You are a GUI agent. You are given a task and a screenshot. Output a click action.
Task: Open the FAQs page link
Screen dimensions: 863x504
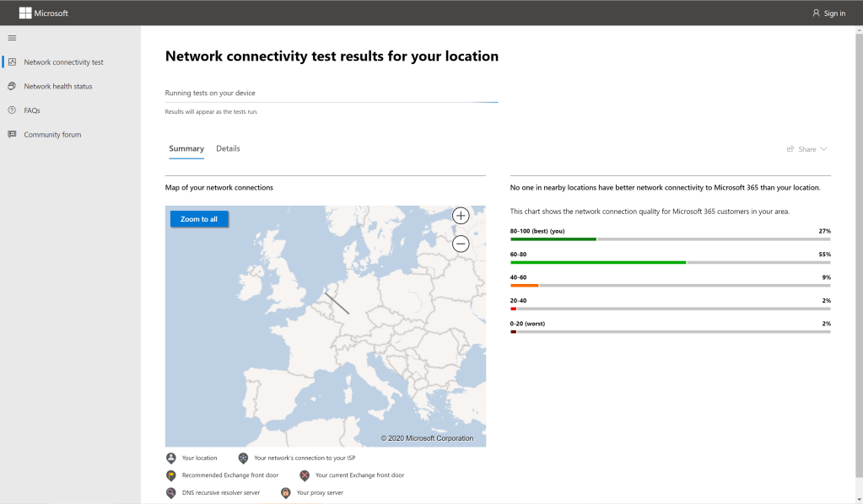tap(32, 110)
